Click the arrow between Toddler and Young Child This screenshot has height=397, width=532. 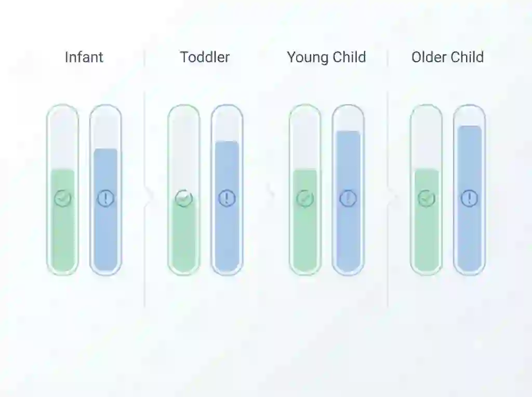coord(271,193)
